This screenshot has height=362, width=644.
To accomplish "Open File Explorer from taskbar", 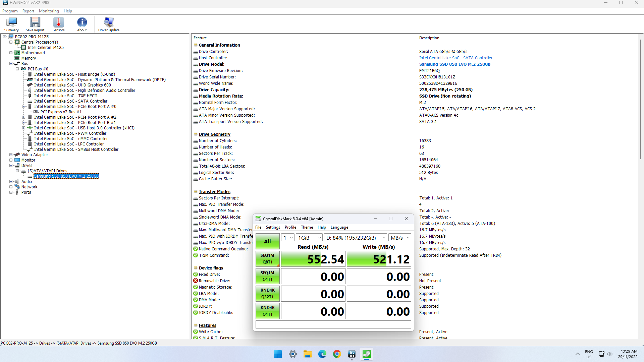I will pyautogui.click(x=308, y=354).
